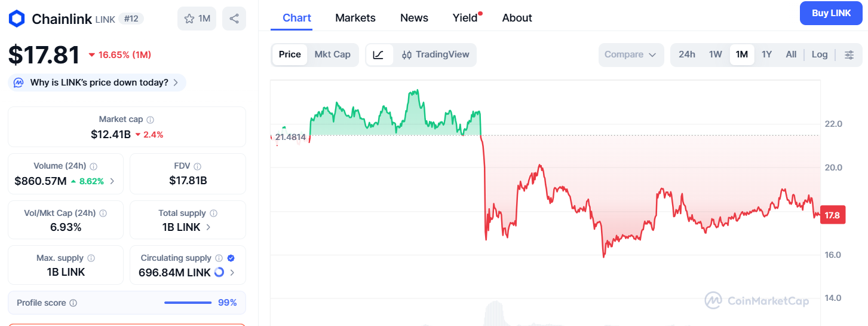Viewport: 868px width, 326px height.
Task: Expand Volume (24h) details chevron
Action: pyautogui.click(x=112, y=181)
